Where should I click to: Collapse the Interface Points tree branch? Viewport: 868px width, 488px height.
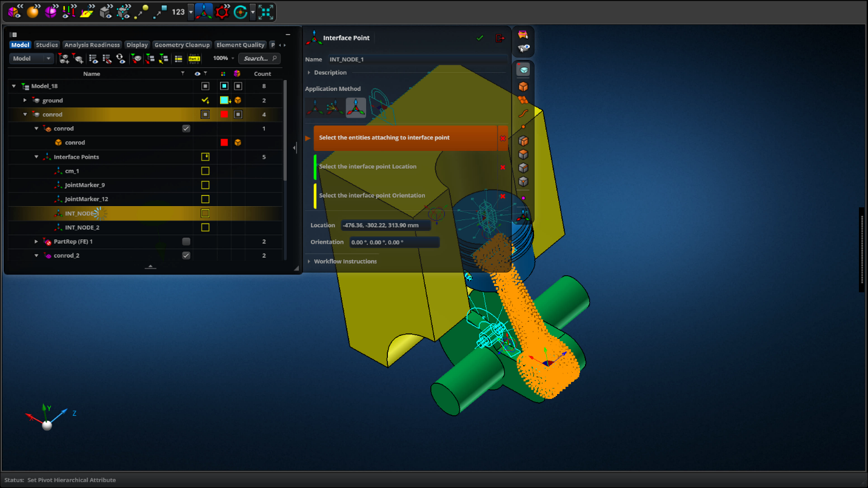point(36,156)
